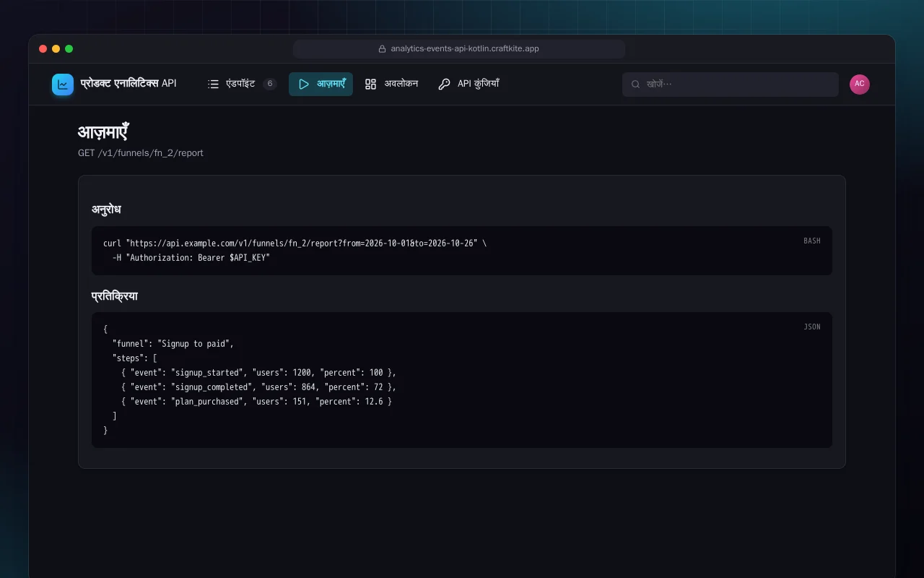Click the प्रोडक्ट एनालिटिक्स API title
Image resolution: width=924 pixels, height=578 pixels.
(x=128, y=84)
